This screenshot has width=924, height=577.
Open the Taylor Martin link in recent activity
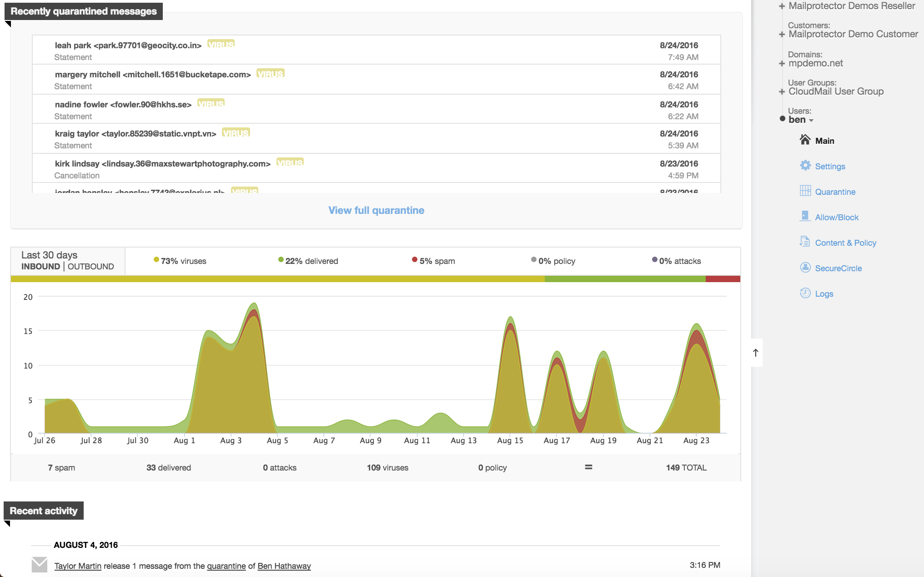[x=78, y=566]
